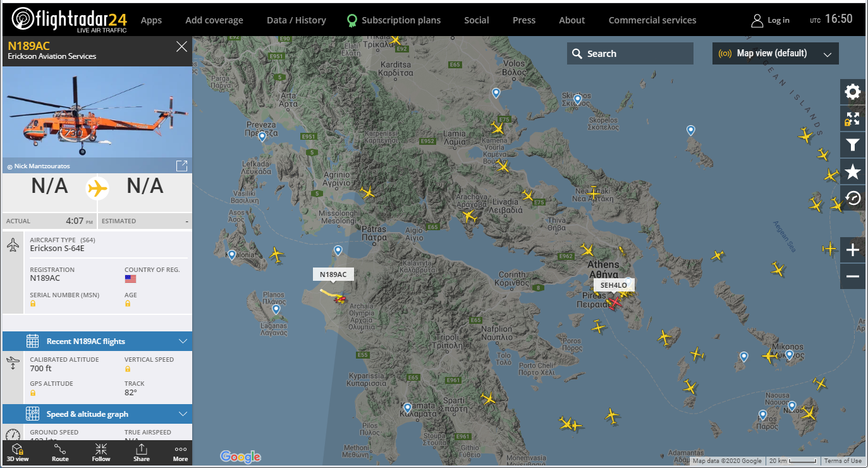868x468 pixels.
Task: Click the red SEH4LO aircraft near Piraeus
Action: pyautogui.click(x=614, y=303)
